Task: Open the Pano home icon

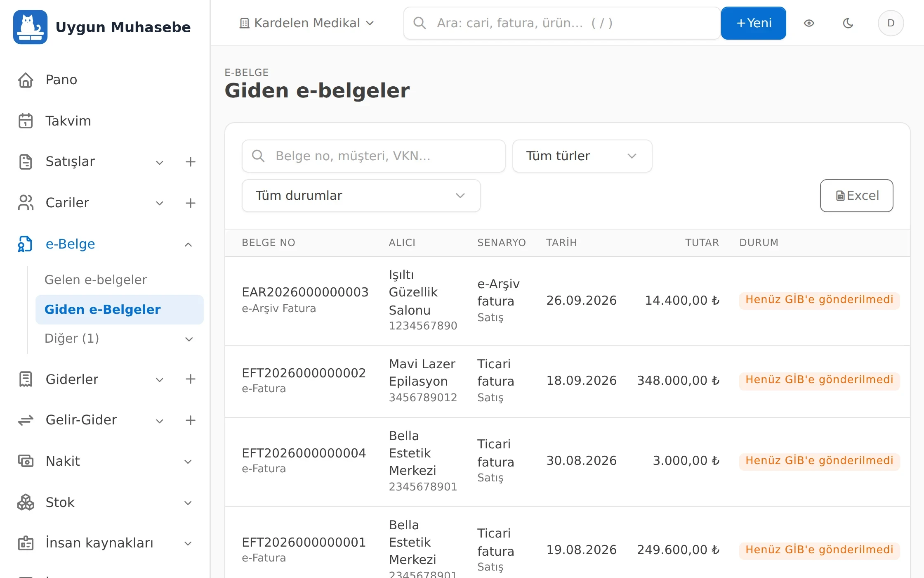Action: 26,80
